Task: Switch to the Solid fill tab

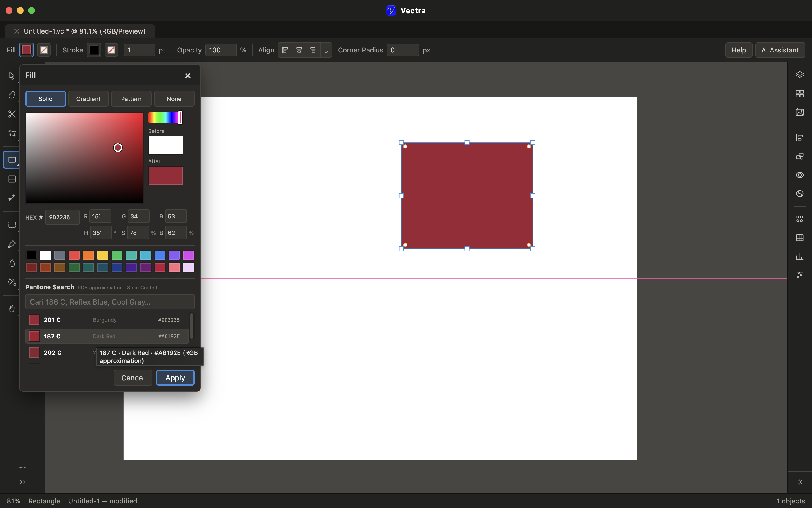Action: pyautogui.click(x=46, y=99)
